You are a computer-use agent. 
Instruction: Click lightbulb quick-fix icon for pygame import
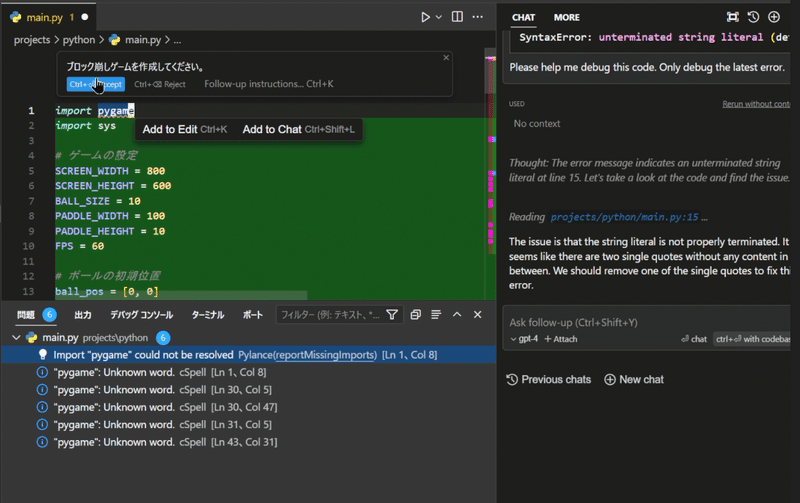click(x=43, y=355)
